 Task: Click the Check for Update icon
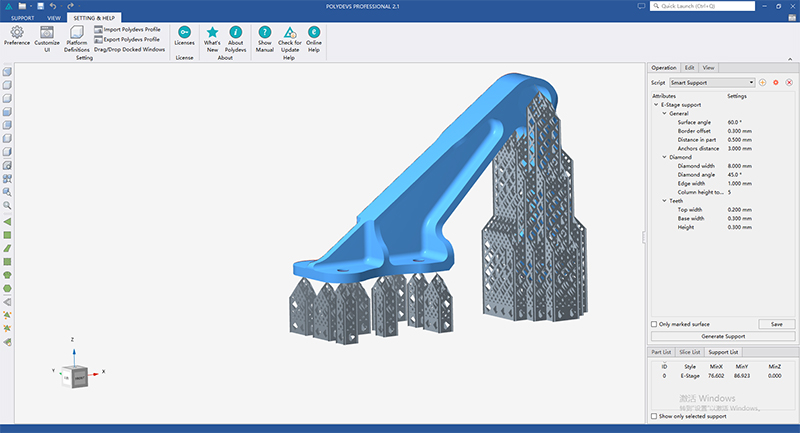point(290,33)
